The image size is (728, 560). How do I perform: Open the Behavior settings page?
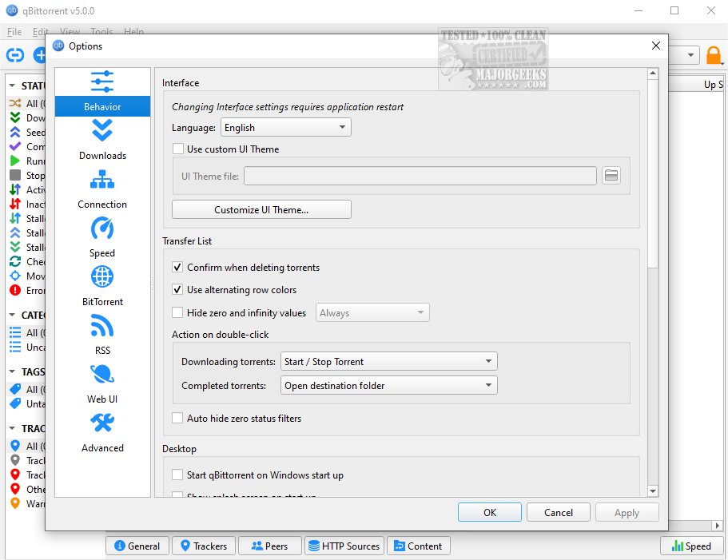pos(102,92)
